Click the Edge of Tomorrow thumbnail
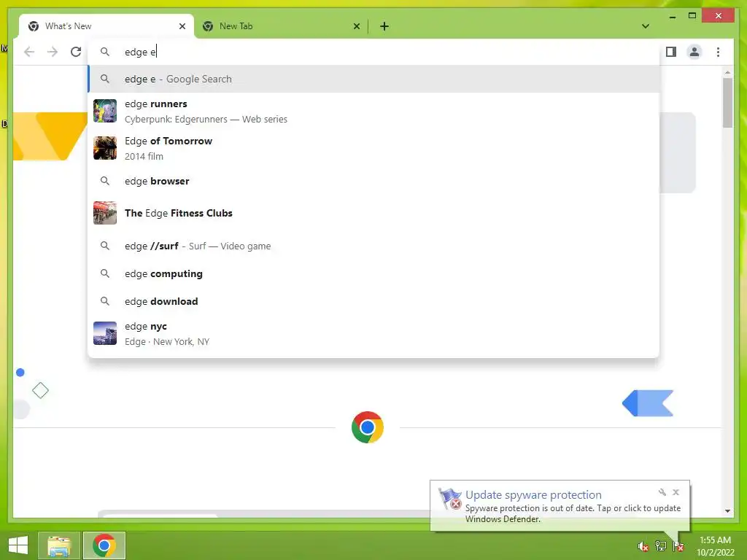Screen dimensions: 747x560 pyautogui.click(x=105, y=148)
